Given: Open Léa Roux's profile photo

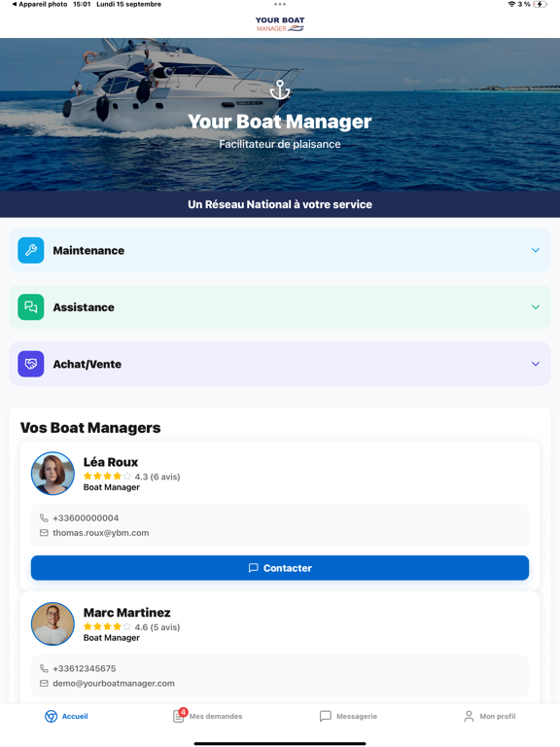Looking at the screenshot, I should [x=52, y=473].
